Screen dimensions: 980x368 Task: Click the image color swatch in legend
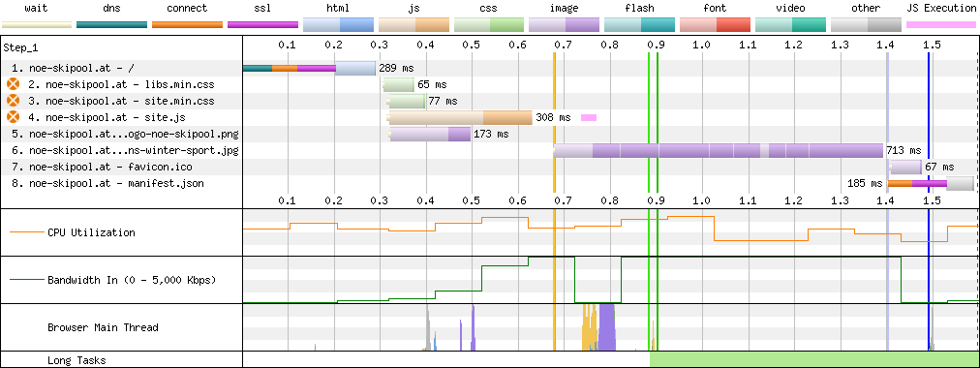click(x=565, y=25)
